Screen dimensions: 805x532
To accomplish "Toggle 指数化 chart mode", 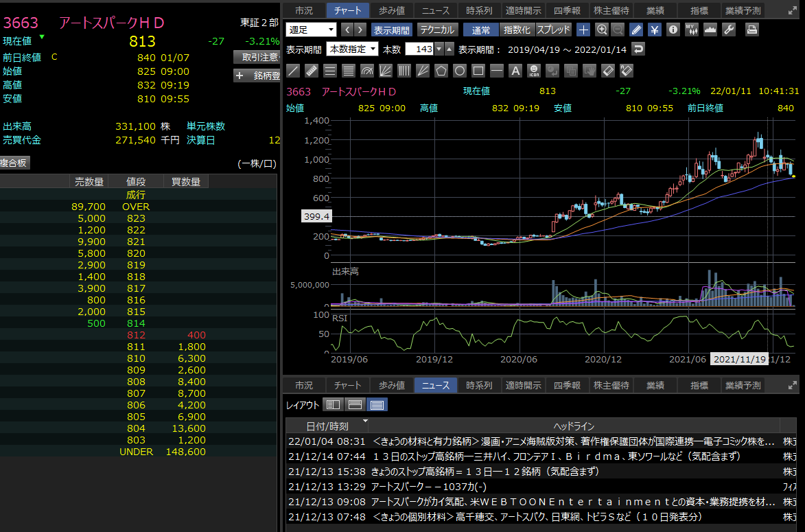I will pyautogui.click(x=516, y=30).
